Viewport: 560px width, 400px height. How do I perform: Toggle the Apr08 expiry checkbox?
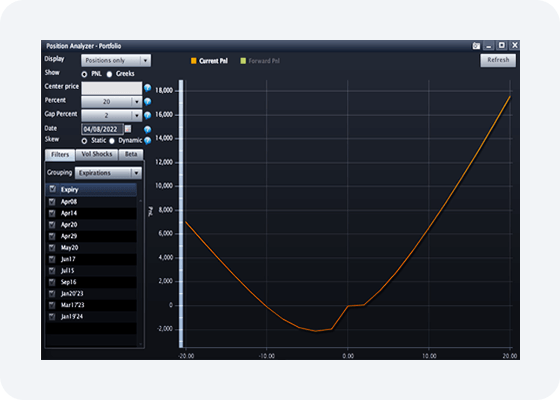(52, 202)
